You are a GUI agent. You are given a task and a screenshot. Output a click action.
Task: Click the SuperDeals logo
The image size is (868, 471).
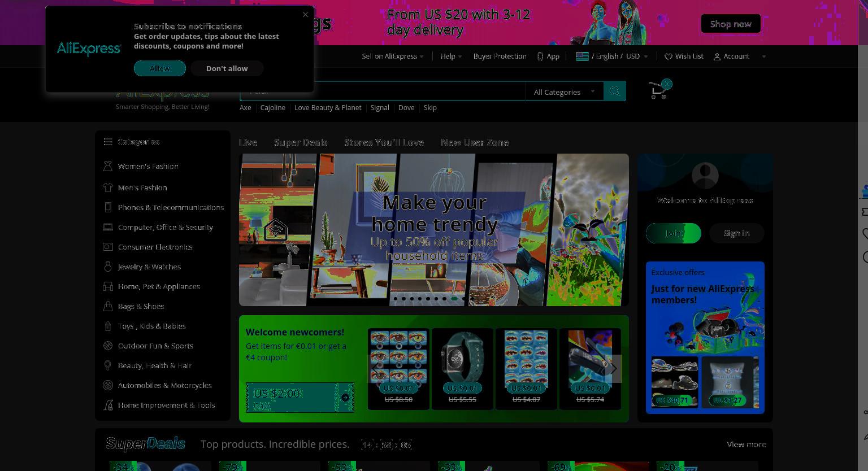click(x=146, y=444)
